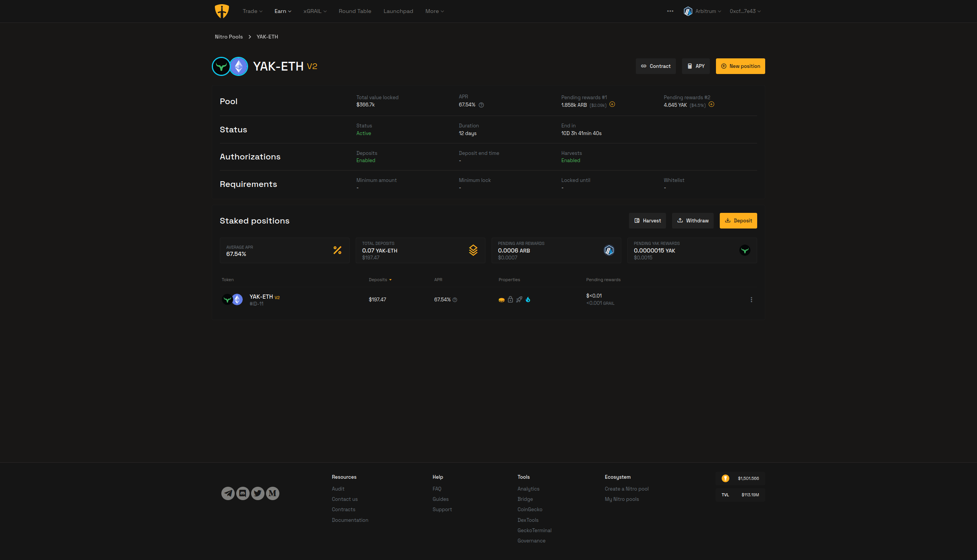Select the YAK-ETH #ID-11 position name

(264, 300)
